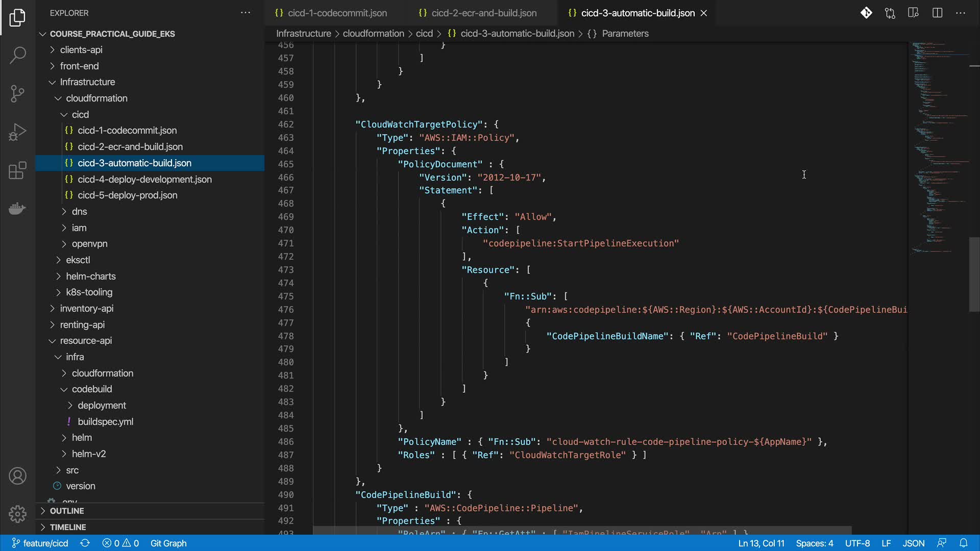Viewport: 980px width, 551px height.
Task: Open the Source Control view
Action: tap(17, 93)
